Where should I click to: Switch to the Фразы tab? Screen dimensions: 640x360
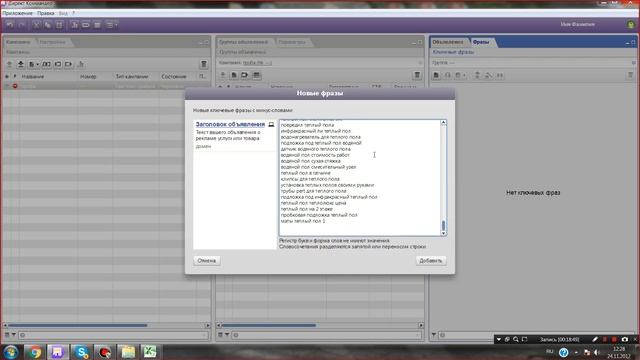click(x=481, y=42)
